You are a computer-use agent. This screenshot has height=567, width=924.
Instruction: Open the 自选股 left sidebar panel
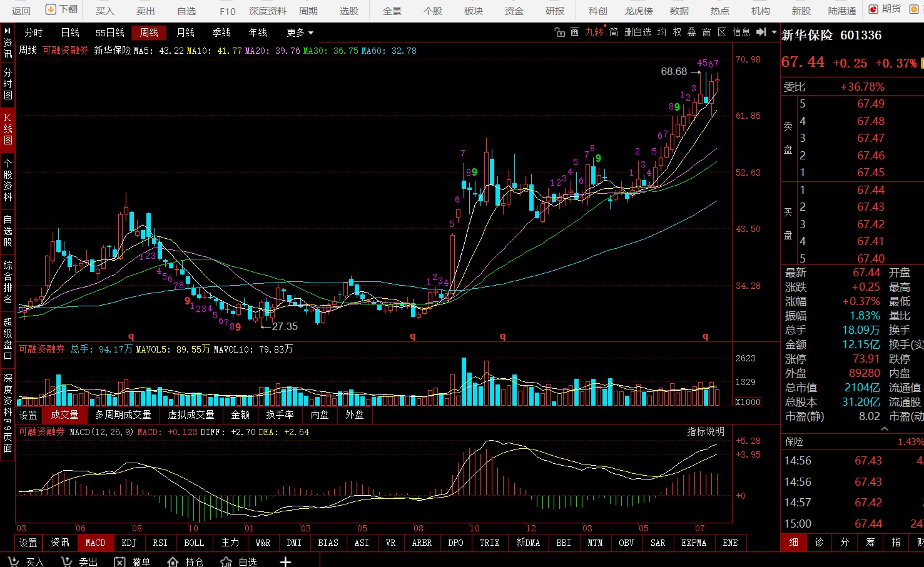[8, 231]
